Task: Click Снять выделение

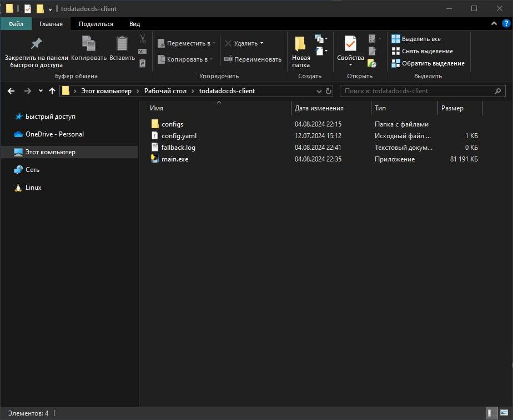Action: point(423,51)
